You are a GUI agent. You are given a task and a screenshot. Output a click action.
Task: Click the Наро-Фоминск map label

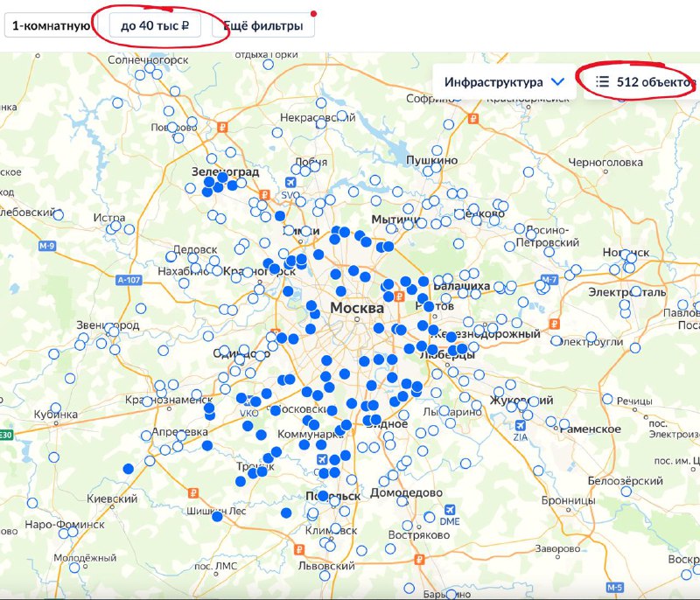pos(65,525)
